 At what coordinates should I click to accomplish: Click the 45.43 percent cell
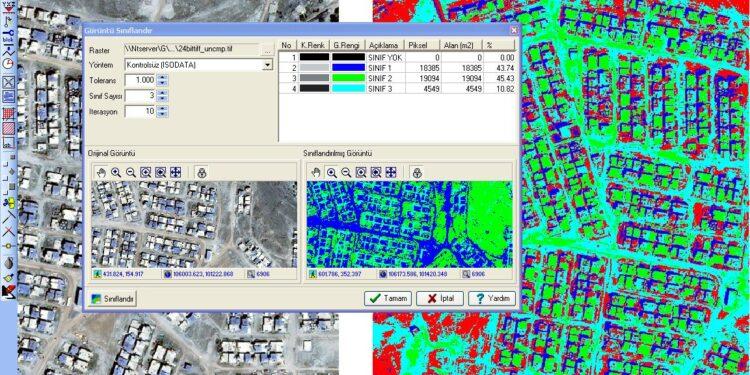pyautogui.click(x=499, y=77)
